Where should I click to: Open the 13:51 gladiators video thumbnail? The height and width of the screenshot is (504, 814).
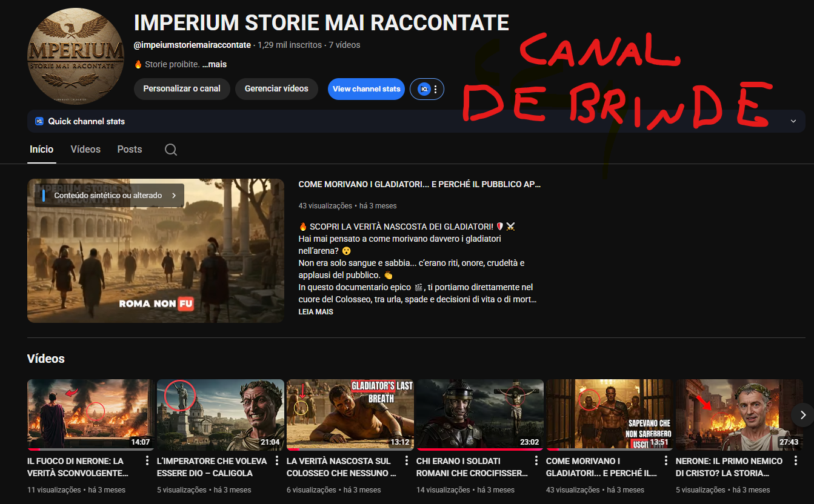(610, 415)
